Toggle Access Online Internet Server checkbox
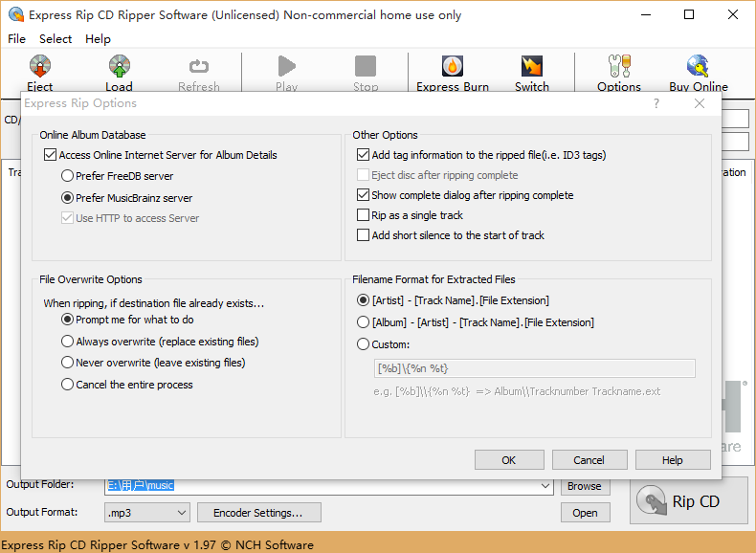756x553 pixels. [51, 155]
